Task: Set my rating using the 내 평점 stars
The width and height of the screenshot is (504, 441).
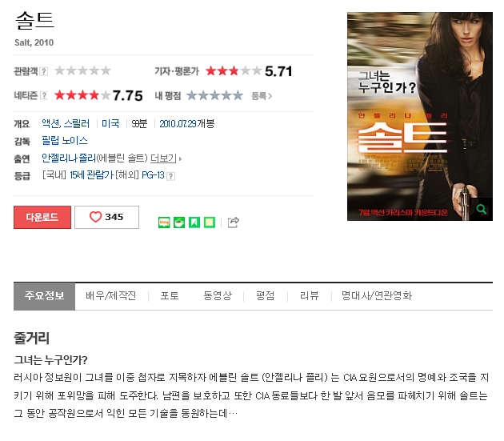Action: click(x=214, y=95)
